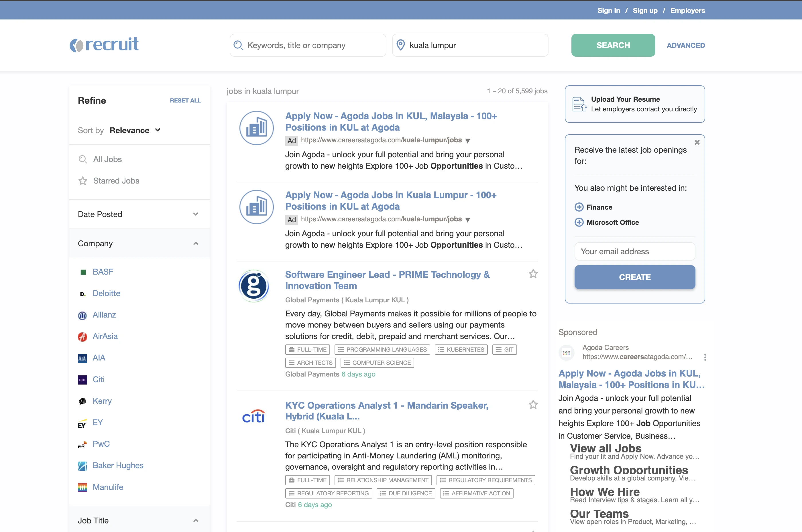Click the email address input field
802x532 pixels.
click(634, 251)
